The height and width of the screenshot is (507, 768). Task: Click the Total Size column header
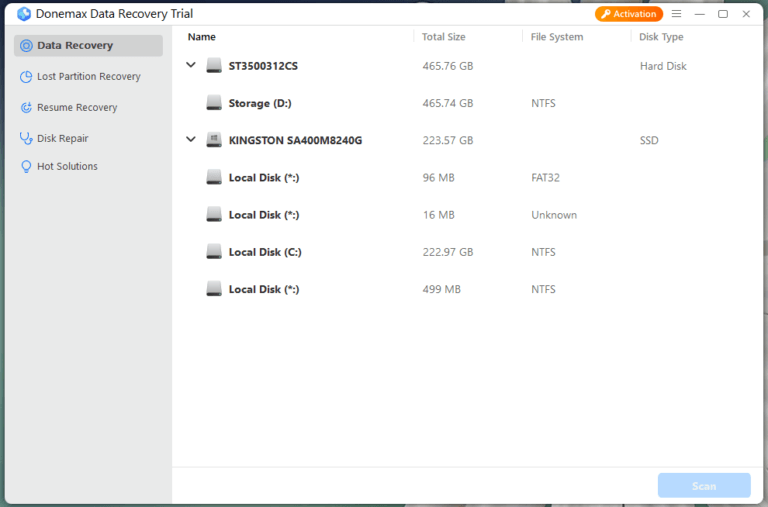click(x=444, y=37)
